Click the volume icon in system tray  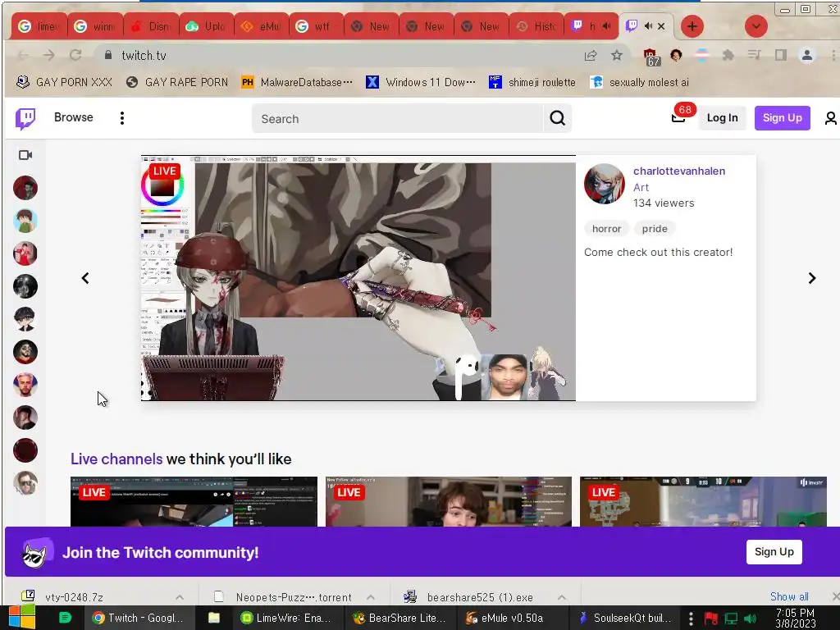pos(750,619)
